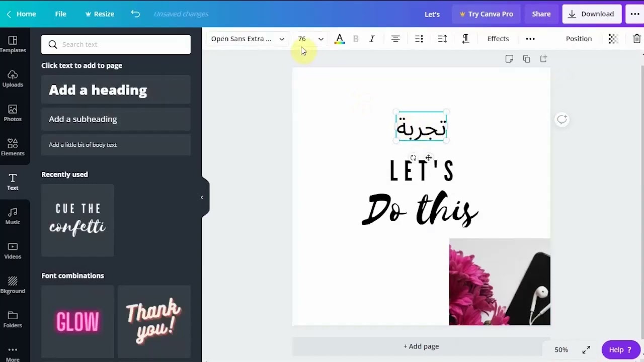Select the flowers photo on canvas

click(x=500, y=282)
